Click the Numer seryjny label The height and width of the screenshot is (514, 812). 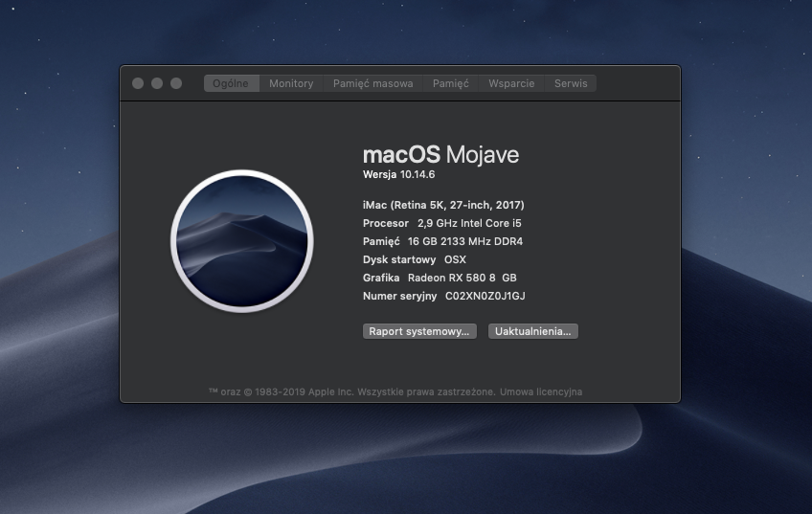400,296
